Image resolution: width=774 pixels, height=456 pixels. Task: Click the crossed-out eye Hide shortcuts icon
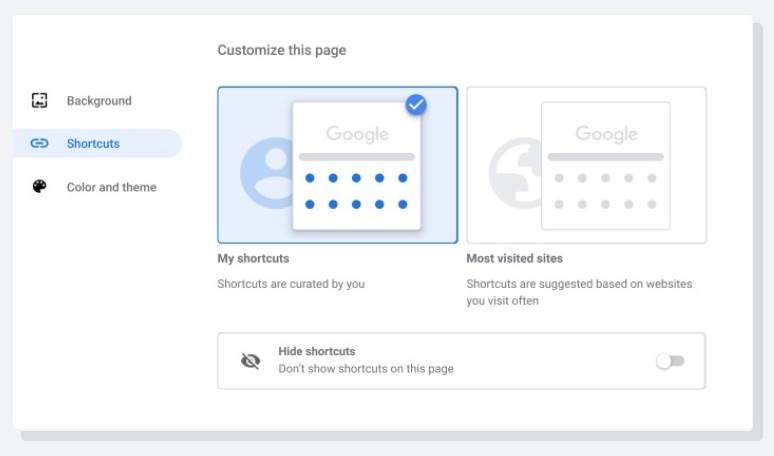tap(250, 361)
